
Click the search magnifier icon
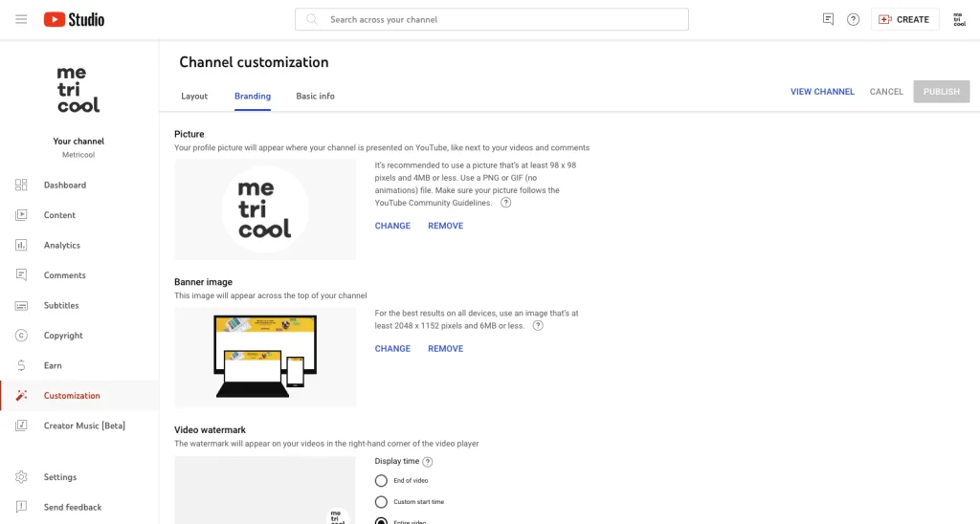tap(311, 19)
